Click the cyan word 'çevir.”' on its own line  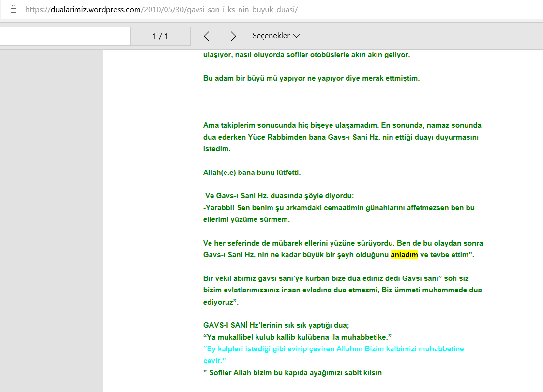click(214, 361)
